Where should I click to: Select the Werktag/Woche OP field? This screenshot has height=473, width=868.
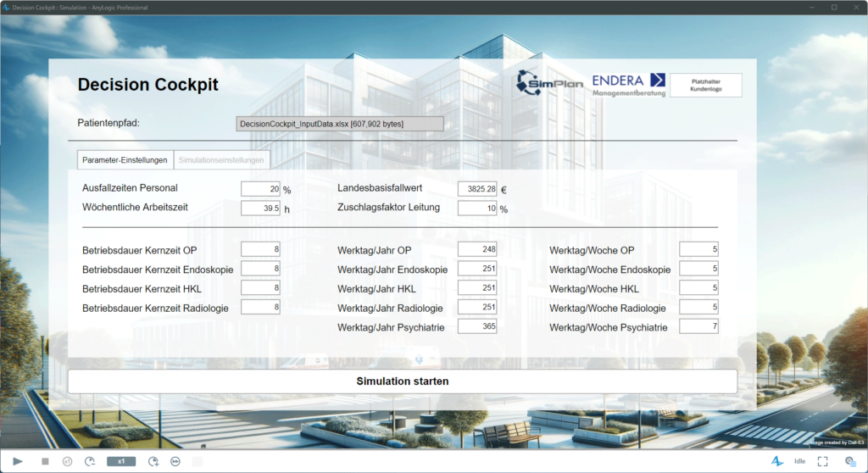tap(698, 249)
